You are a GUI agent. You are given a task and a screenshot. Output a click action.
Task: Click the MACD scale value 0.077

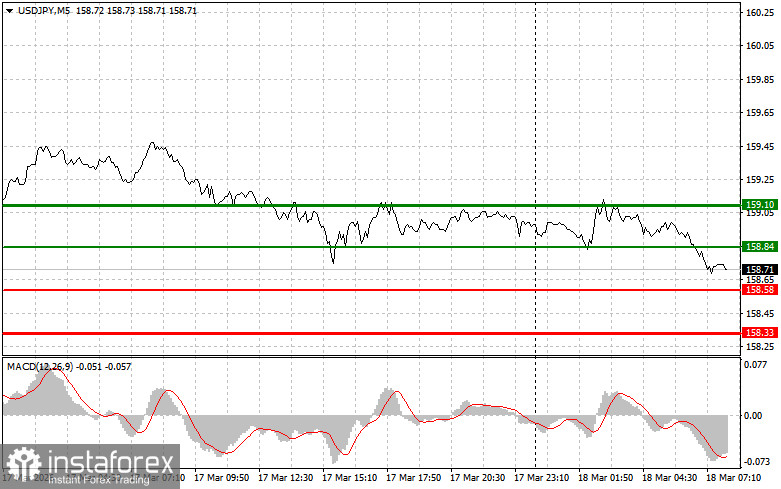click(x=756, y=365)
